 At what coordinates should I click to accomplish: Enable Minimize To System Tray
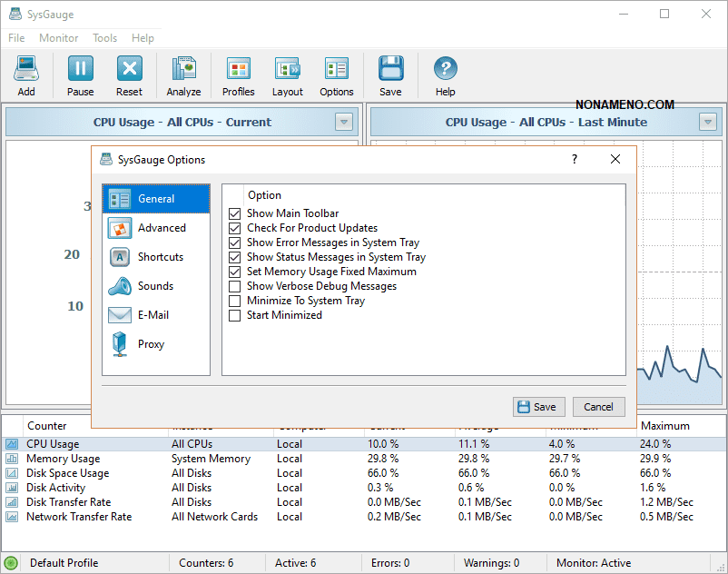[235, 301]
